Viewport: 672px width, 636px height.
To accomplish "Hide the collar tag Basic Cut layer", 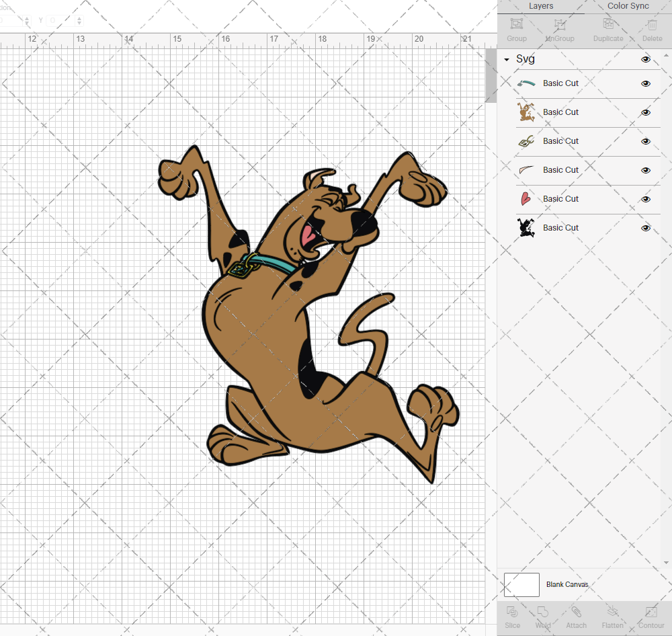I will click(x=645, y=142).
